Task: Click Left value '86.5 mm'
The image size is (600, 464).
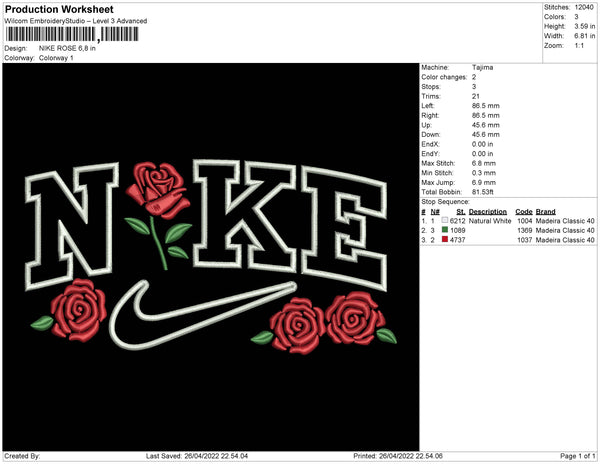Action: (x=486, y=106)
